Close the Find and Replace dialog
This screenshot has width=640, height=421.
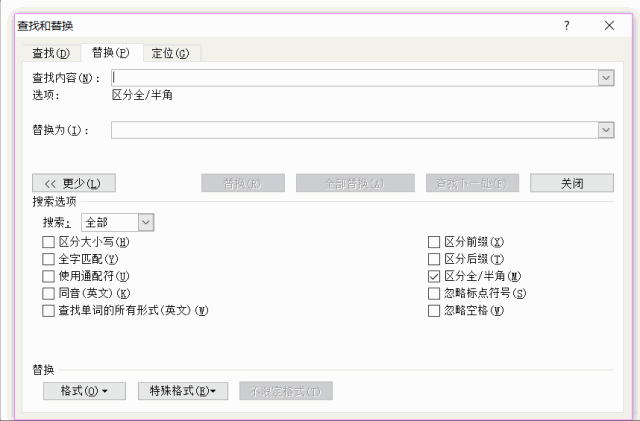pyautogui.click(x=609, y=25)
